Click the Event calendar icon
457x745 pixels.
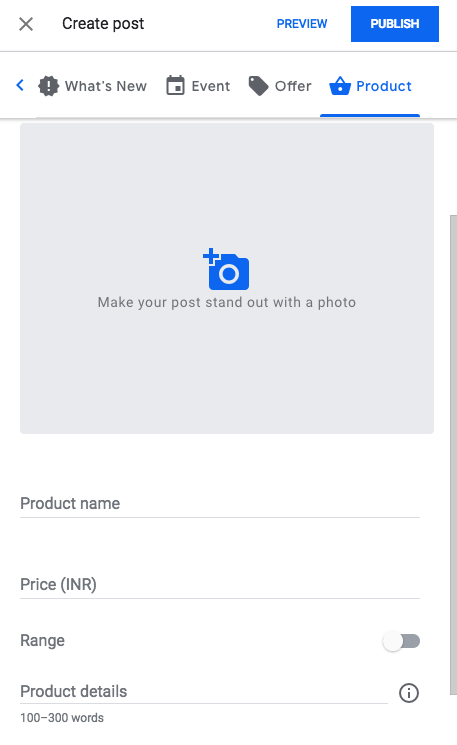pos(175,86)
